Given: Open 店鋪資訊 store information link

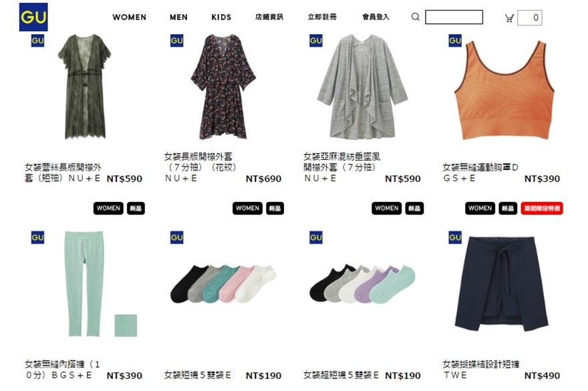Looking at the screenshot, I should click(x=269, y=17).
